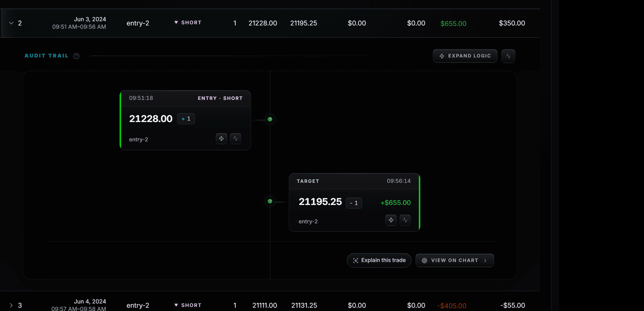Click +$655.00 profit in target card

click(395, 202)
